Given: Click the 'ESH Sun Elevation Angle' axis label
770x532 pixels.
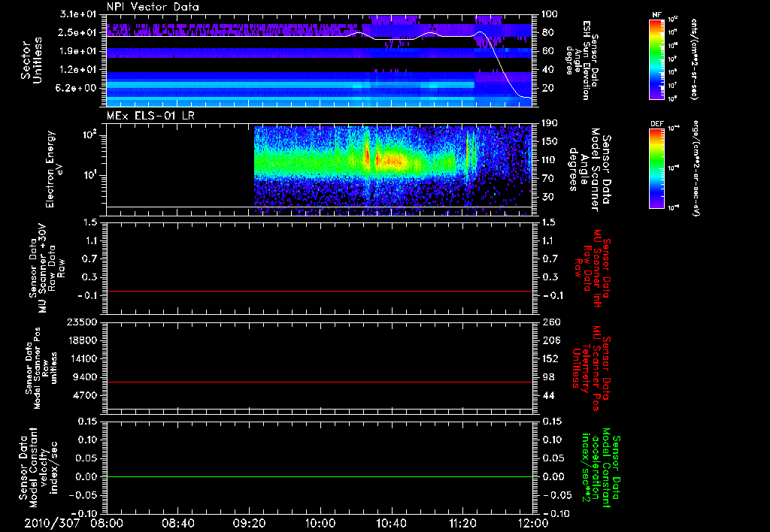Looking at the screenshot, I should tap(581, 60).
